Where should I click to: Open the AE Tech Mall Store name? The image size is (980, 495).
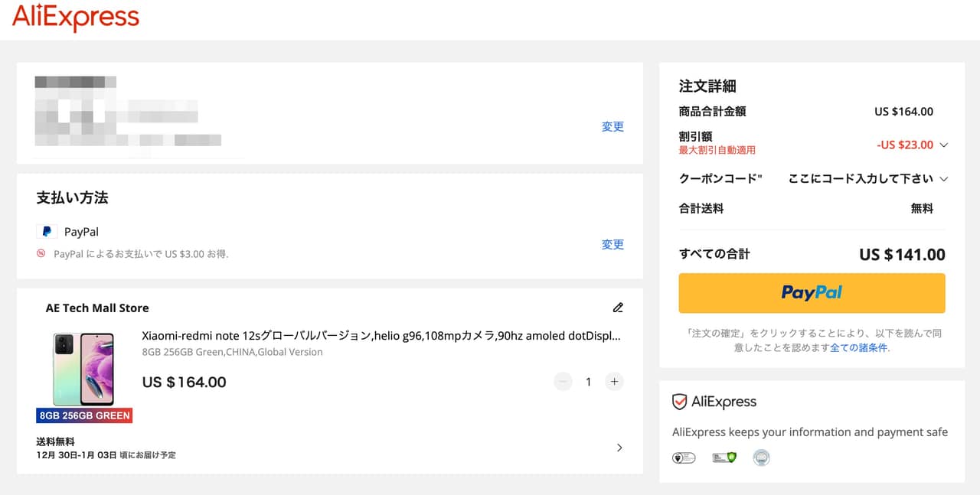click(x=97, y=308)
